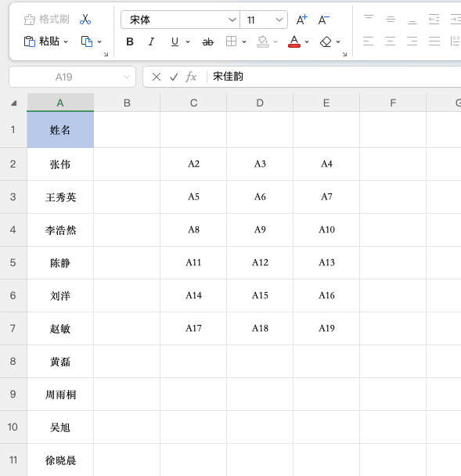Click cell containing 陈静

60,263
